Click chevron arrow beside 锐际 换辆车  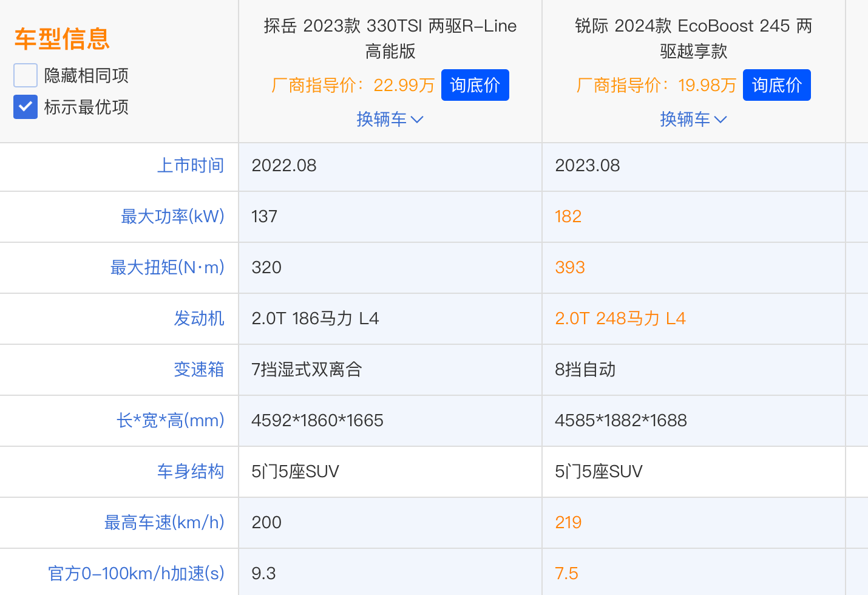[x=721, y=120]
